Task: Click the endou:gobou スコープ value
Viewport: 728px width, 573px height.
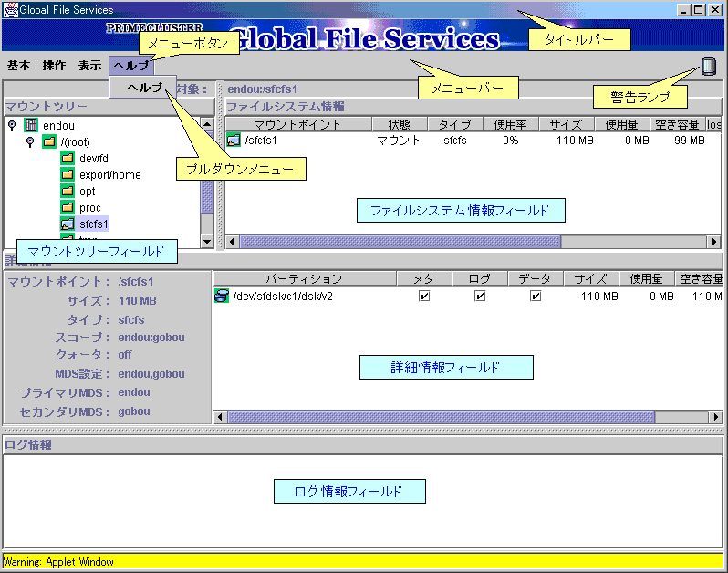Action: 151,338
